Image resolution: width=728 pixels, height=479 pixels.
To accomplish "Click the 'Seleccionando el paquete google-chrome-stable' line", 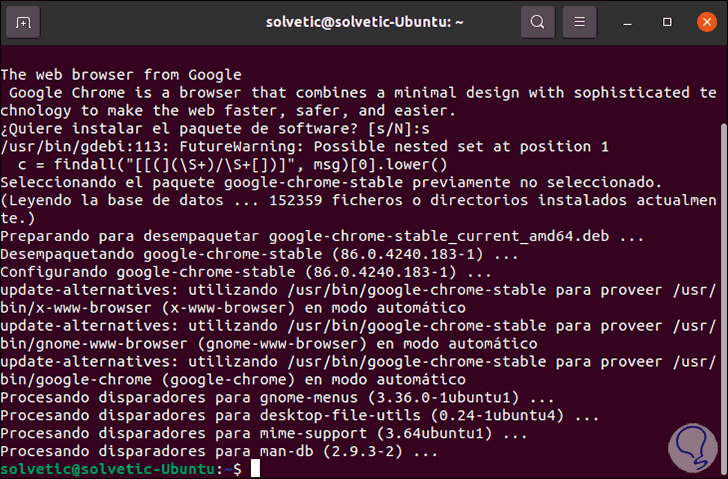I will 331,182.
